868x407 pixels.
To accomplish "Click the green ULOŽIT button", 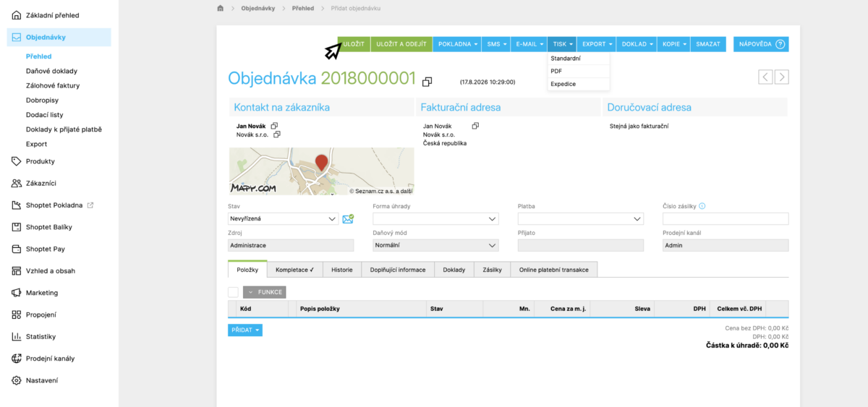I will click(x=354, y=44).
